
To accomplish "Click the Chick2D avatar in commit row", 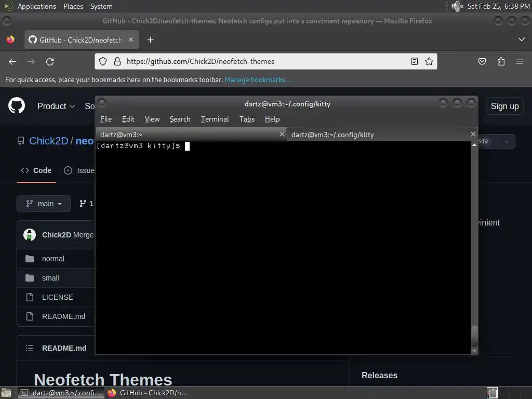I will 30,235.
